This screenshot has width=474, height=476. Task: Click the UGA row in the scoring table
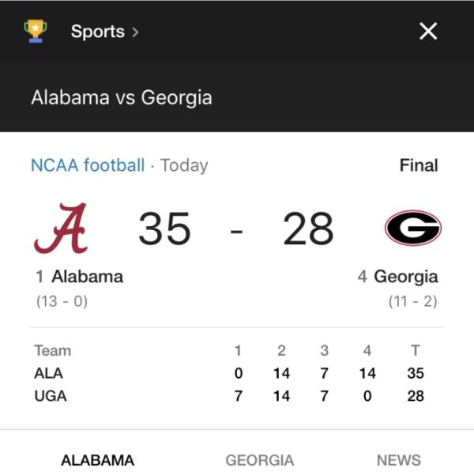(229, 396)
